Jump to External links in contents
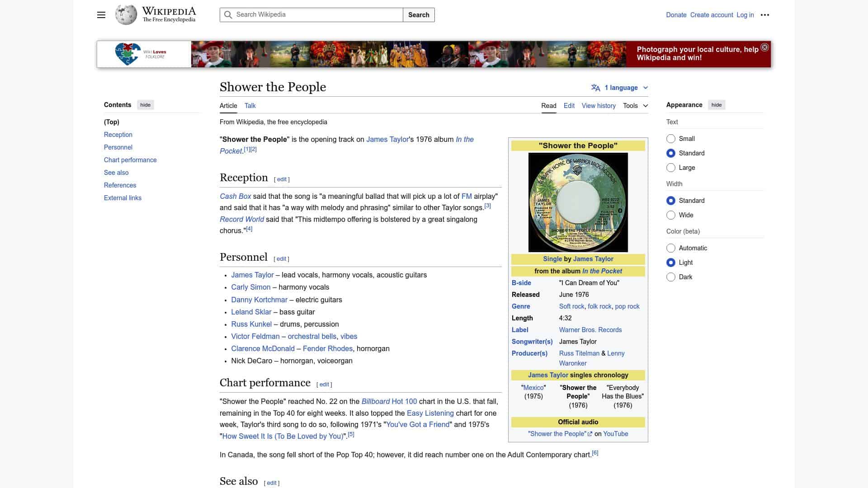Viewport: 868px width, 488px height. tap(123, 198)
